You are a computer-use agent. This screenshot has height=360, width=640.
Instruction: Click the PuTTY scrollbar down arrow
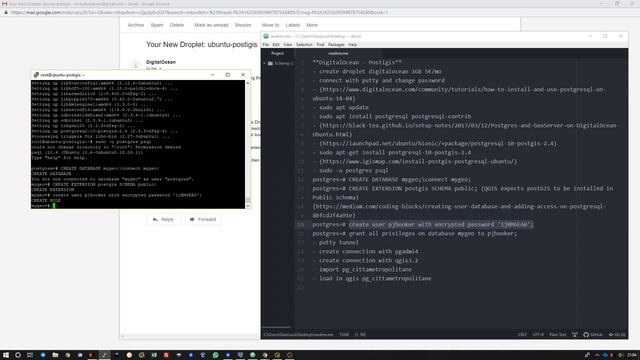point(248,206)
